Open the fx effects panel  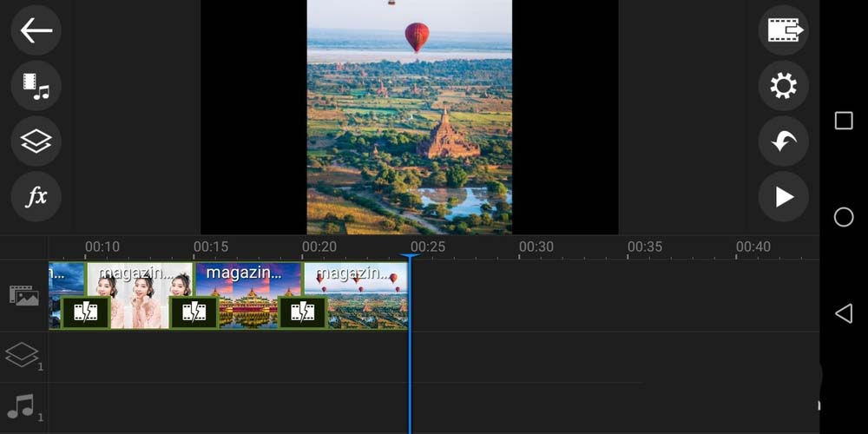[x=36, y=196]
